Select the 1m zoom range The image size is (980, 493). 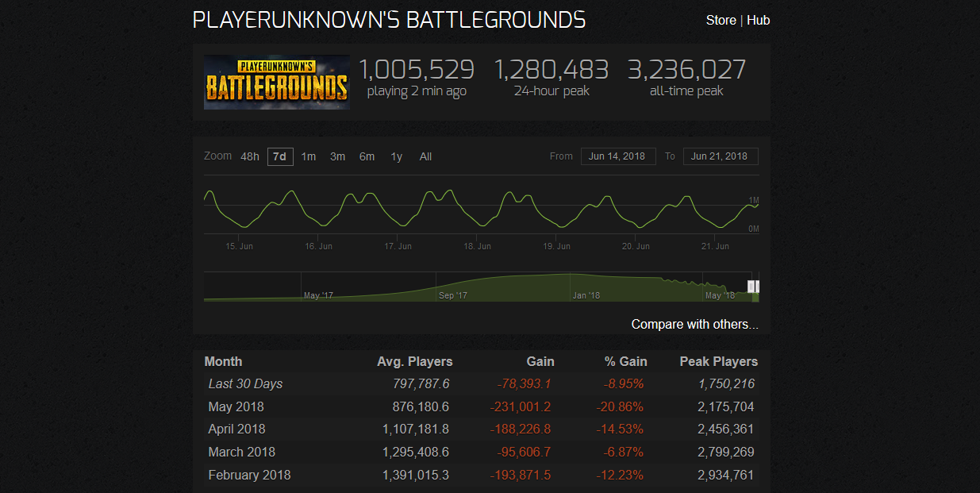[309, 156]
